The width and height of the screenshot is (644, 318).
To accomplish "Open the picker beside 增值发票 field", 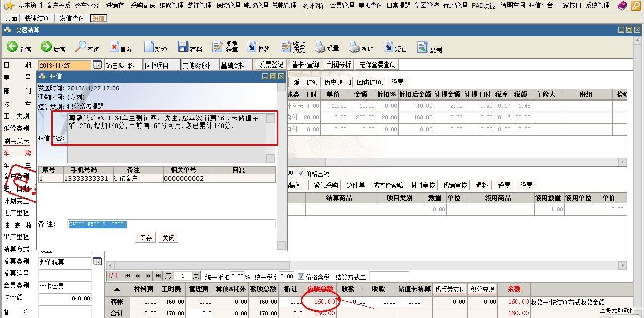I will point(97,261).
